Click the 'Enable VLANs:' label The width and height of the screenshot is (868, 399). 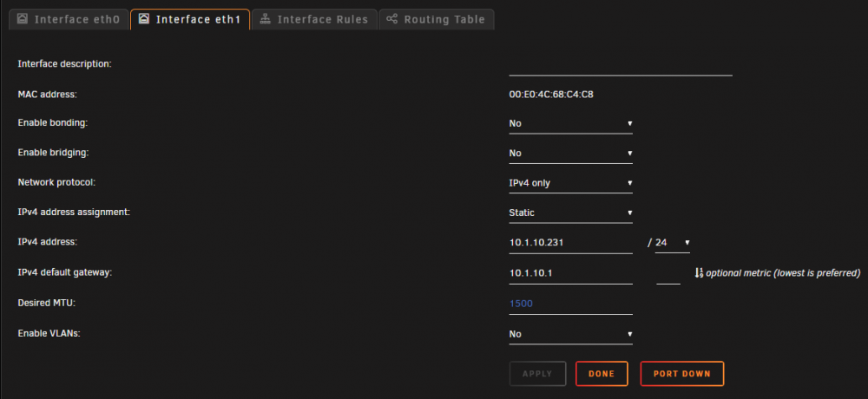click(x=49, y=334)
